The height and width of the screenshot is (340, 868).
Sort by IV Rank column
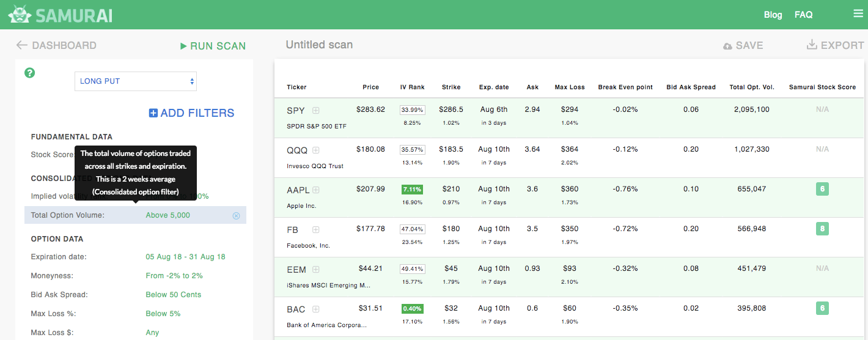pos(412,87)
